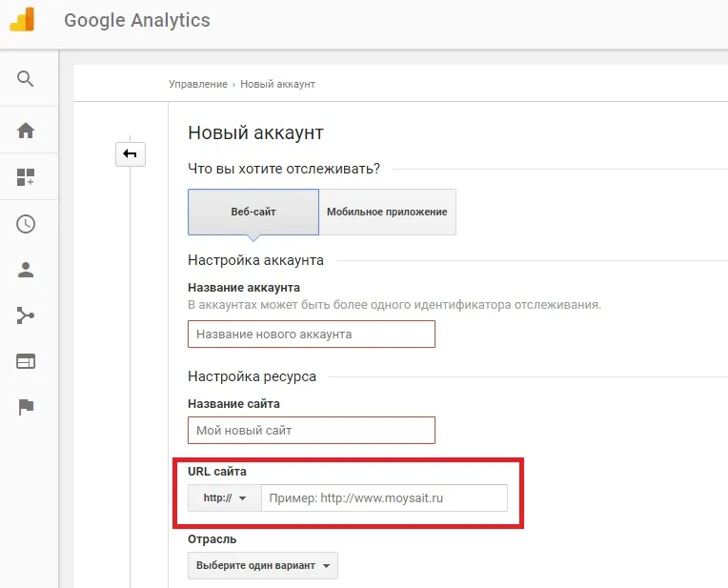This screenshot has width=728, height=588.
Task: Click the Что вы хотите отслеживать? heading
Action: click(284, 169)
